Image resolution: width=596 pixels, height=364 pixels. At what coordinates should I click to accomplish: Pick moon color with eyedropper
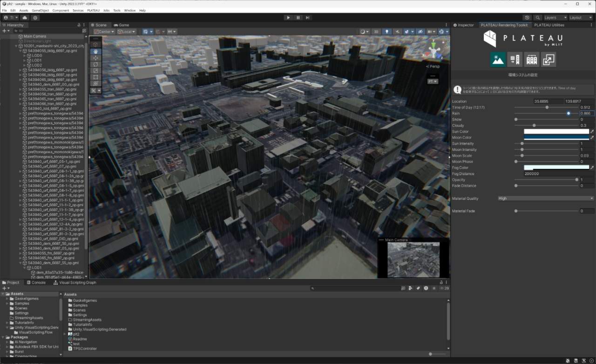(592, 138)
